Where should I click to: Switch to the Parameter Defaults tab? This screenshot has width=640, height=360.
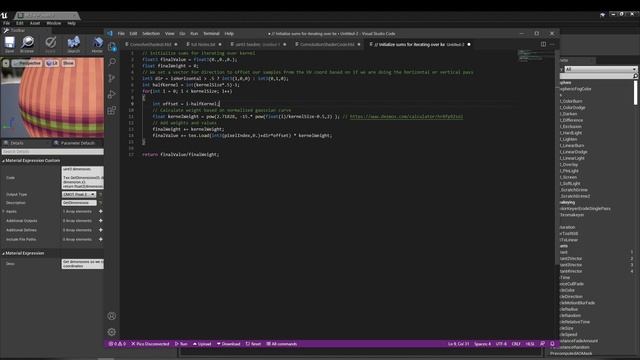(x=74, y=143)
